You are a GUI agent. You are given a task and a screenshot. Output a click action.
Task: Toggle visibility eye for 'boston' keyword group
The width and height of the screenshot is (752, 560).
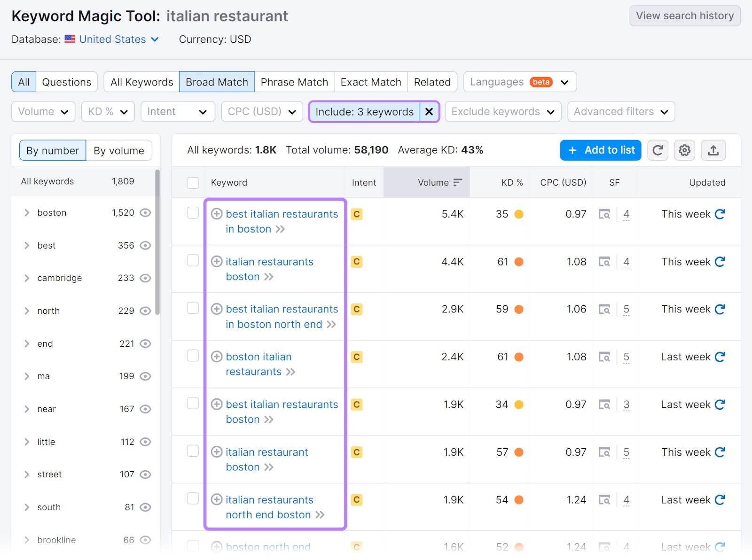145,212
